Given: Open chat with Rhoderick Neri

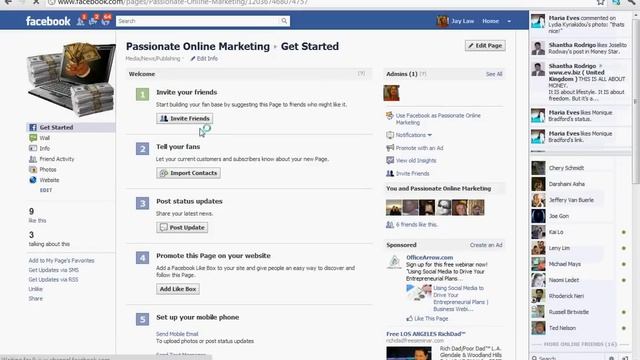Looking at the screenshot, I should [580, 296].
